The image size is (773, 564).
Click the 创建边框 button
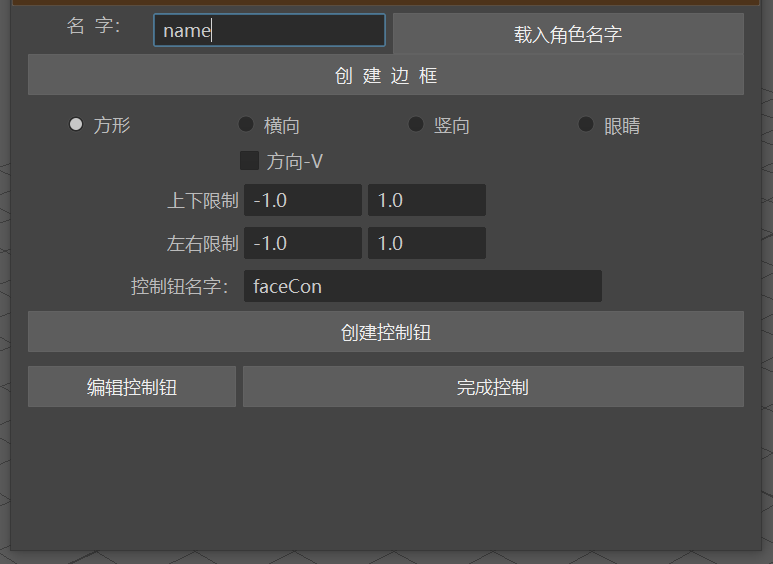[x=386, y=74]
